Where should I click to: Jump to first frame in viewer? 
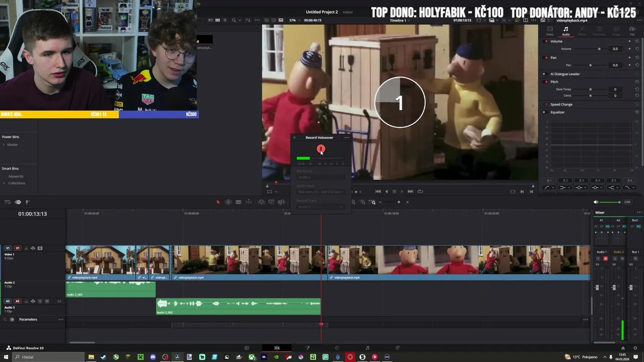click(378, 191)
